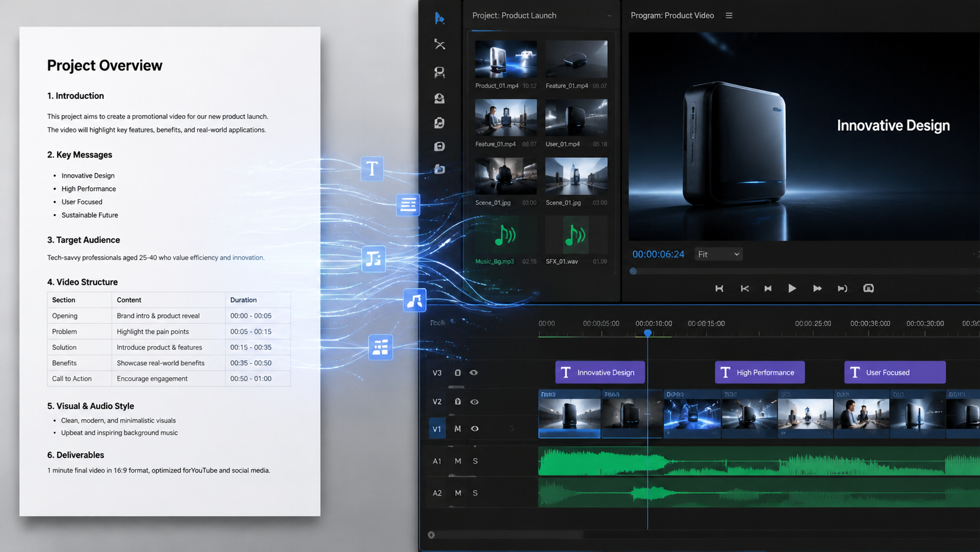980x552 pixels.
Task: Select the High Performance title clip
Action: pyautogui.click(x=760, y=372)
